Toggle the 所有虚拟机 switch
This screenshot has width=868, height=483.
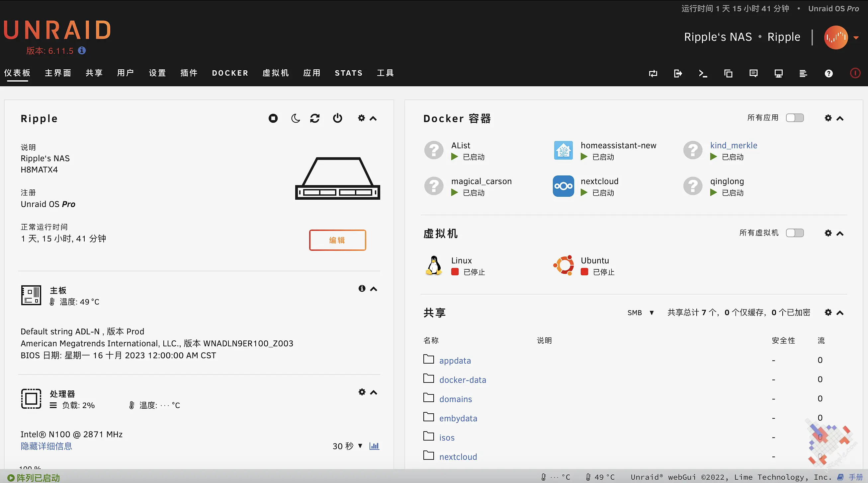pyautogui.click(x=795, y=233)
